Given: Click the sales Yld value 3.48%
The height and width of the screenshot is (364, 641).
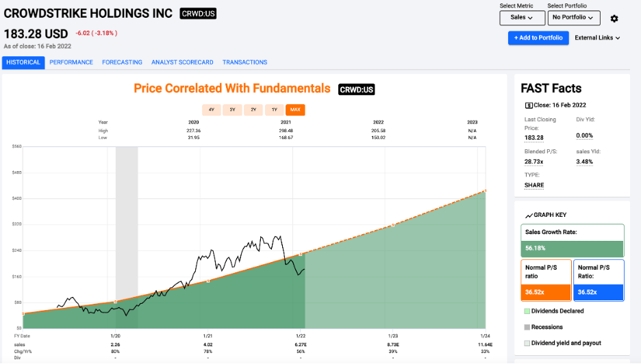Looking at the screenshot, I should (x=584, y=161).
